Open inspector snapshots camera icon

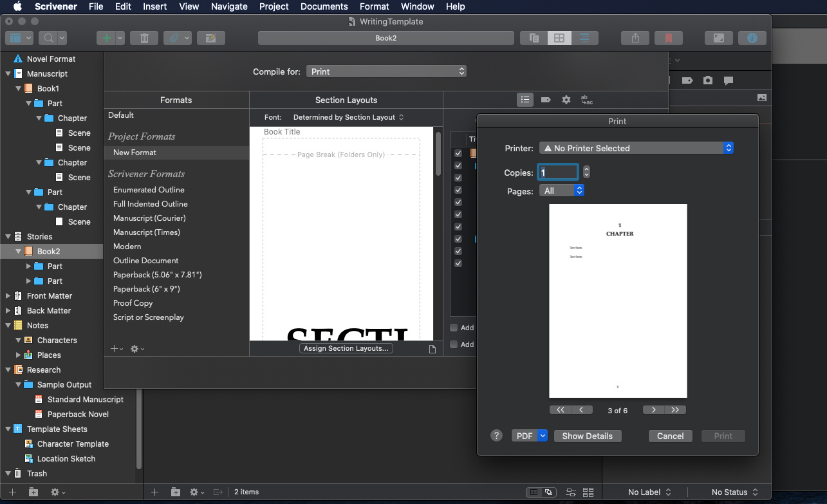[708, 80]
